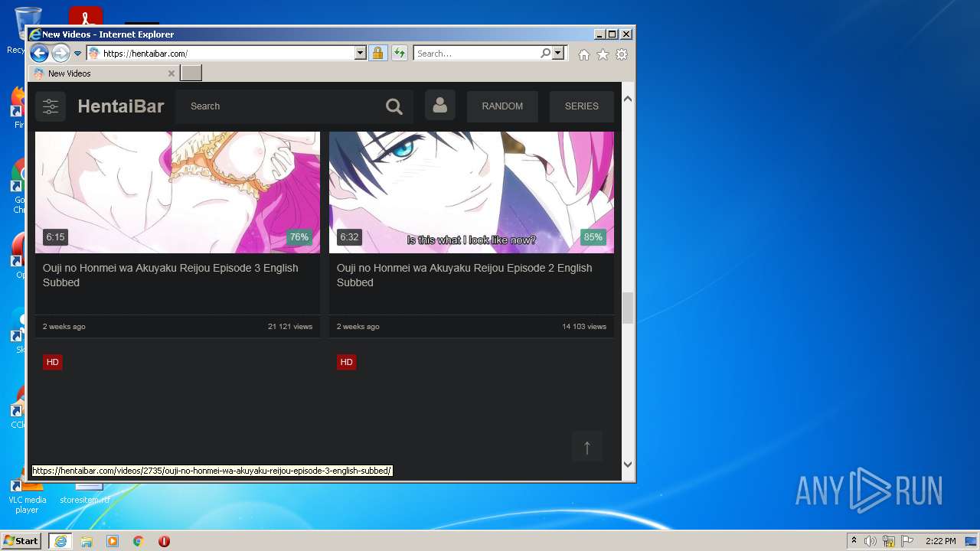Expand the address bar autocomplete dropdown

coord(361,54)
